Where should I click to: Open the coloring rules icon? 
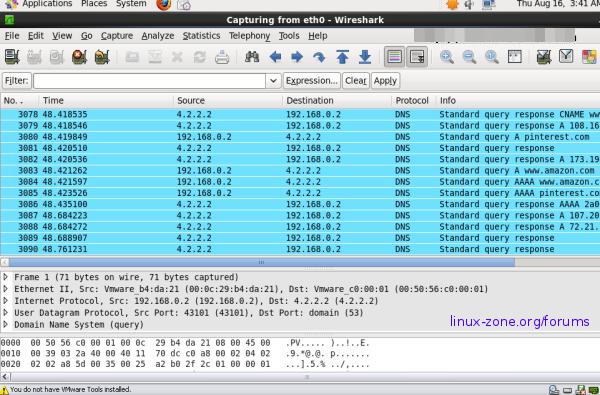[589, 57]
